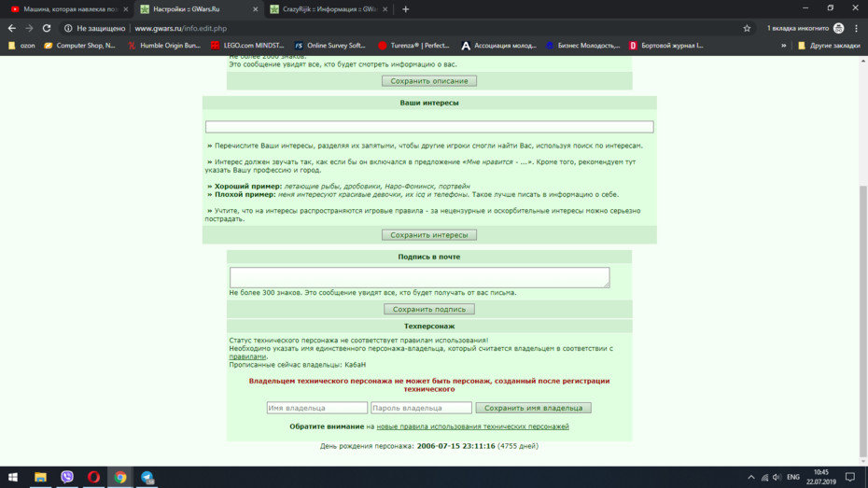This screenshot has width=868, height=488.
Task: Switch the ENG input language
Action: click(x=793, y=477)
